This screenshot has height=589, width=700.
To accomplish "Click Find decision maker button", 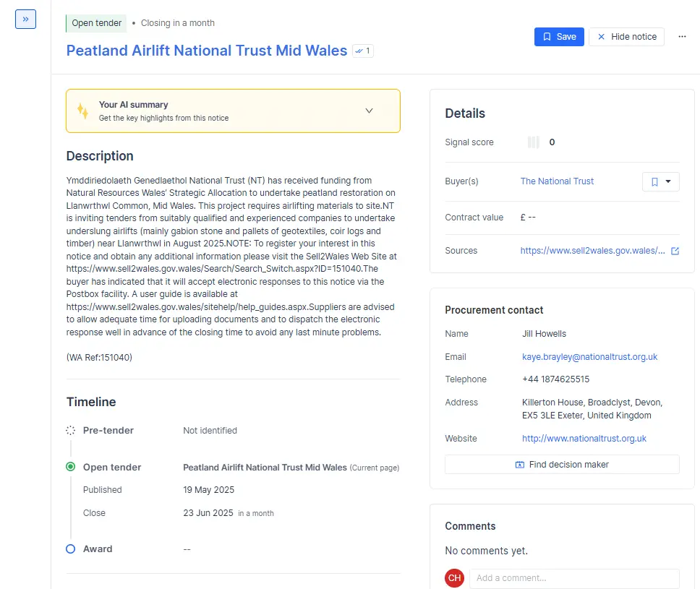I will point(562,465).
